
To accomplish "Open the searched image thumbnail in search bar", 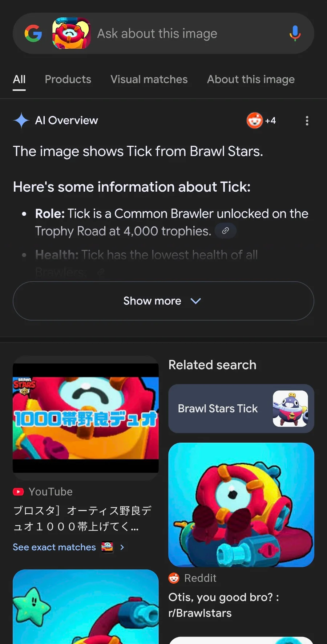I will pyautogui.click(x=71, y=33).
